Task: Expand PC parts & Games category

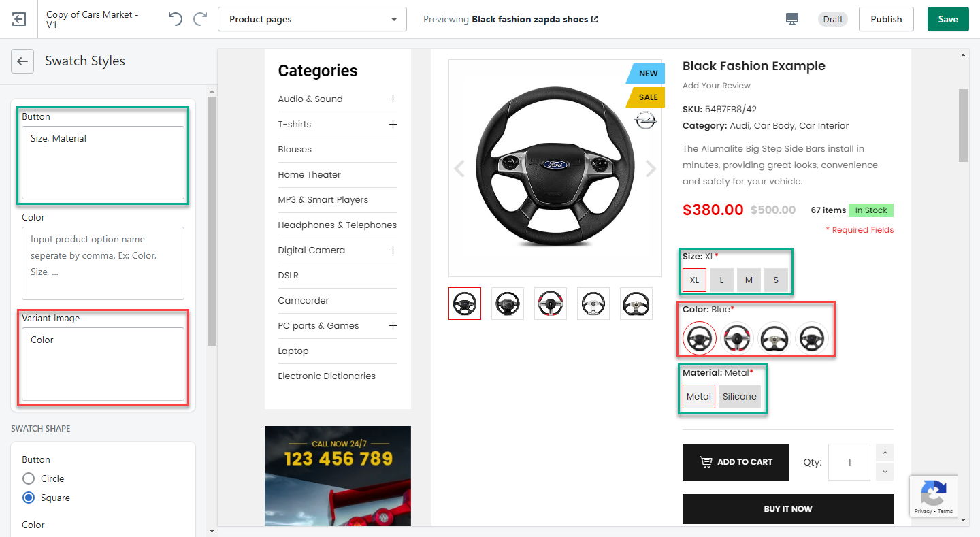Action: click(393, 326)
